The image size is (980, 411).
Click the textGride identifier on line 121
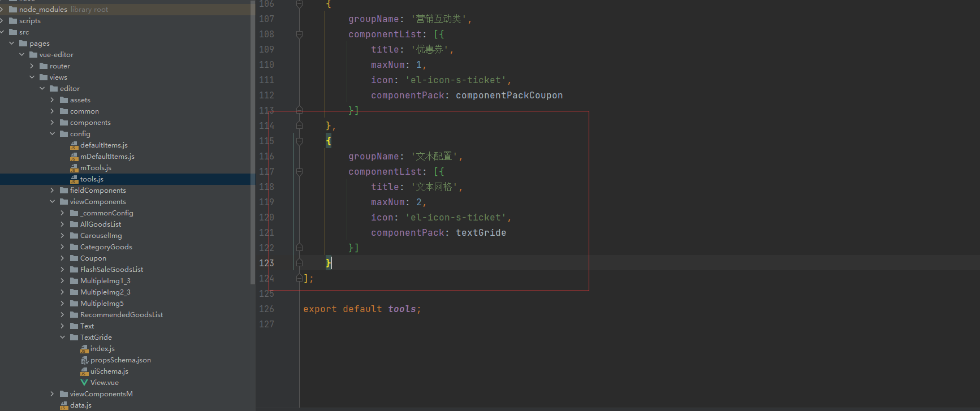(481, 233)
